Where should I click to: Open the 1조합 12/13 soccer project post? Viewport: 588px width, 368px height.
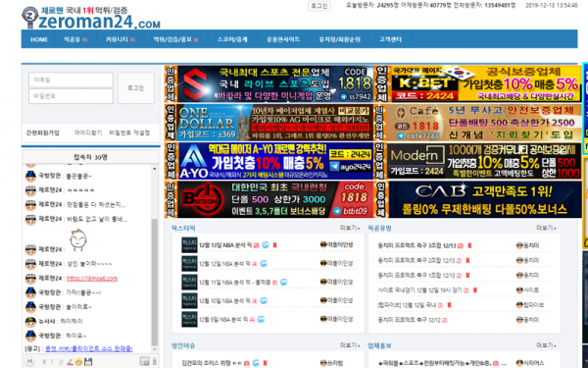coord(416,275)
